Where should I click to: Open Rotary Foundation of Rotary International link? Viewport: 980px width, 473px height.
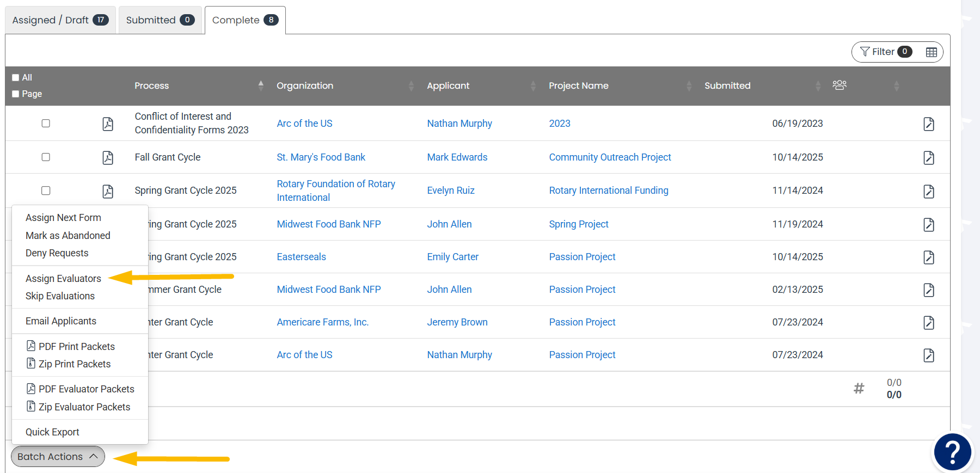pyautogui.click(x=336, y=191)
